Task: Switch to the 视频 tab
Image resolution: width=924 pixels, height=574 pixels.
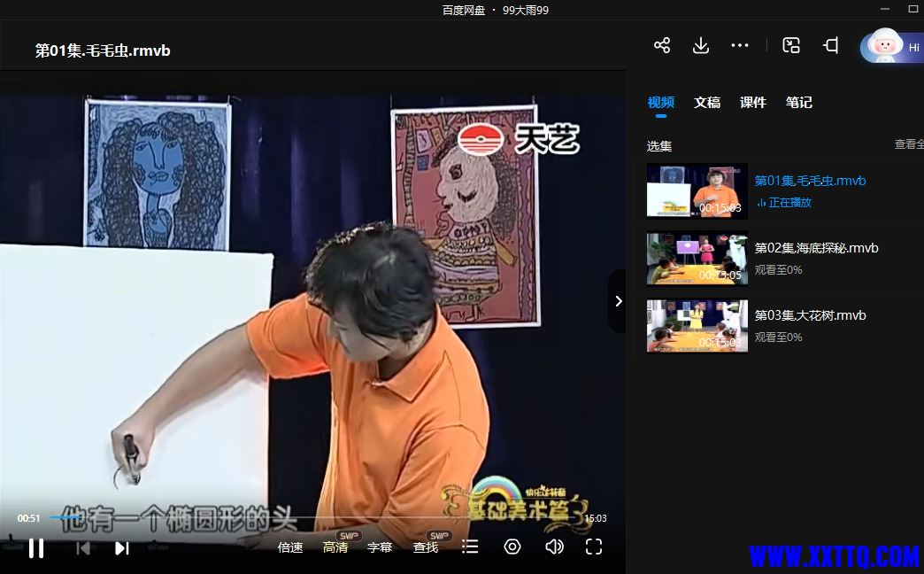Action: coord(660,103)
